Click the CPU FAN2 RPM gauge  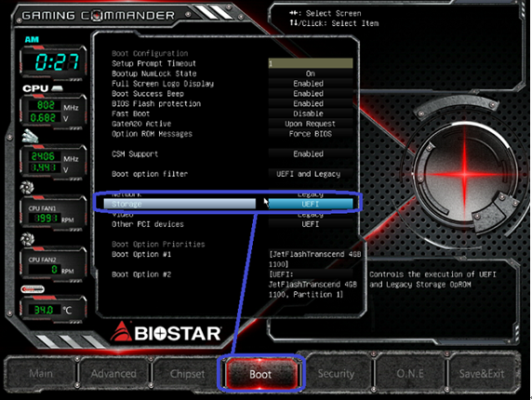point(53,264)
